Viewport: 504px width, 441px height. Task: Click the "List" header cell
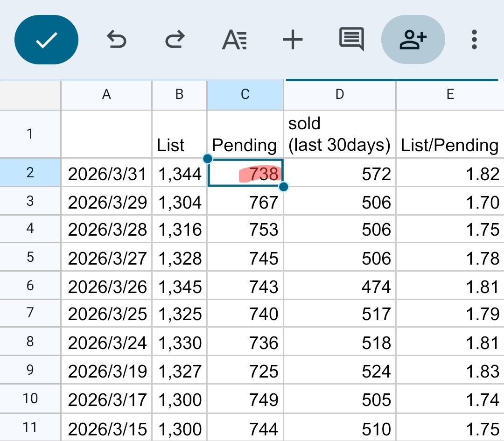click(x=179, y=134)
